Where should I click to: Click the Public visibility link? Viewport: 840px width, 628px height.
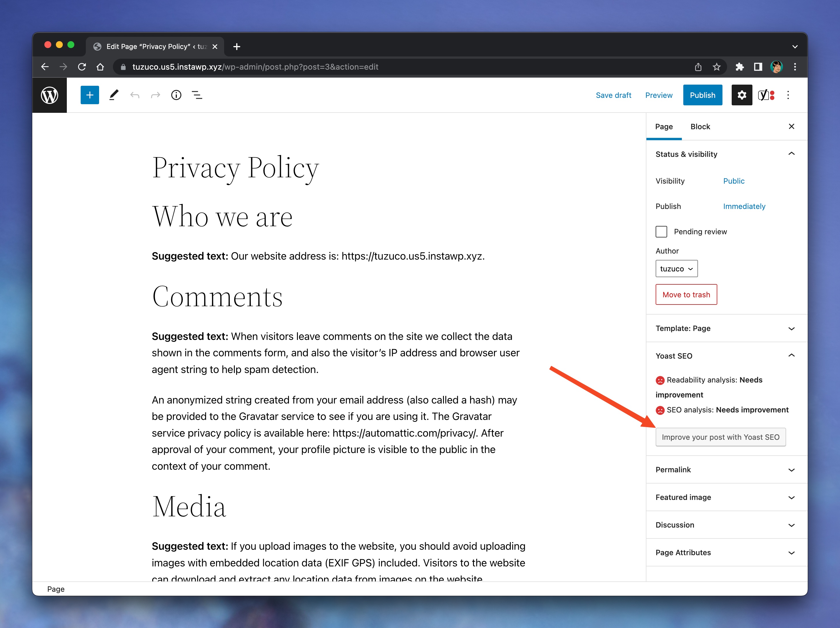point(733,181)
